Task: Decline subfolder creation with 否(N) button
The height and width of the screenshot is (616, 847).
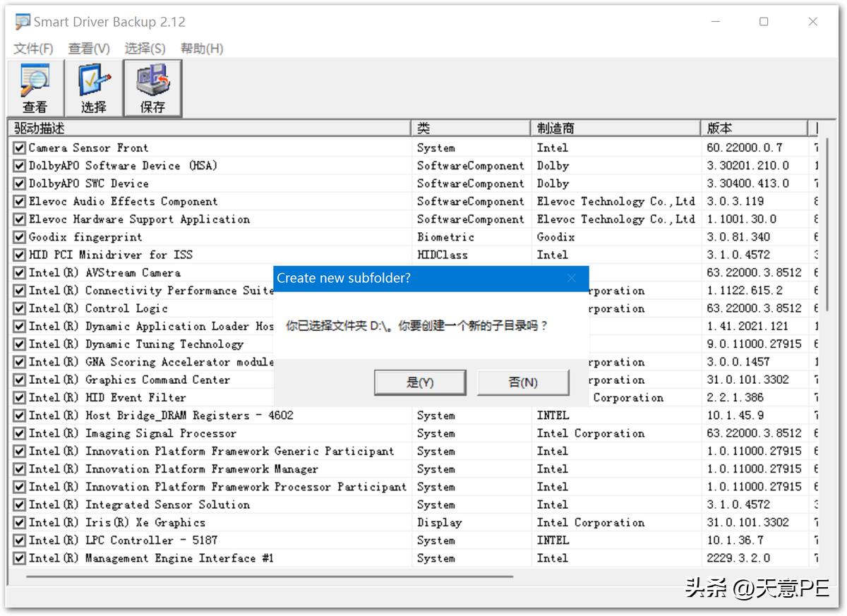Action: click(x=522, y=381)
